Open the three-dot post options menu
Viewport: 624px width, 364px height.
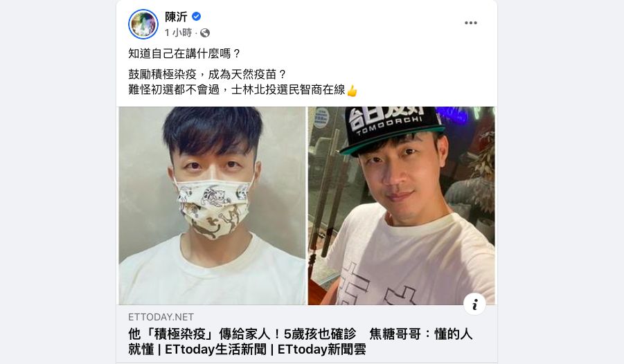pyautogui.click(x=471, y=23)
